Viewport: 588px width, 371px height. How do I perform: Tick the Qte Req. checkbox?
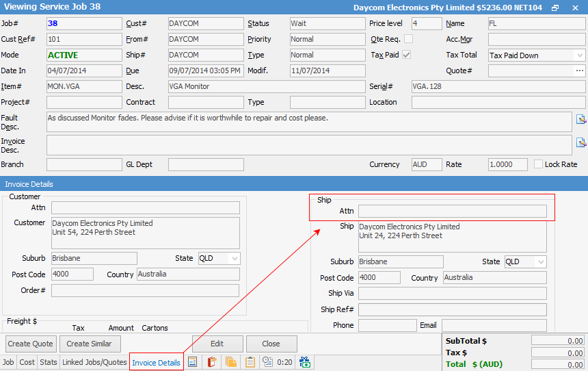408,39
